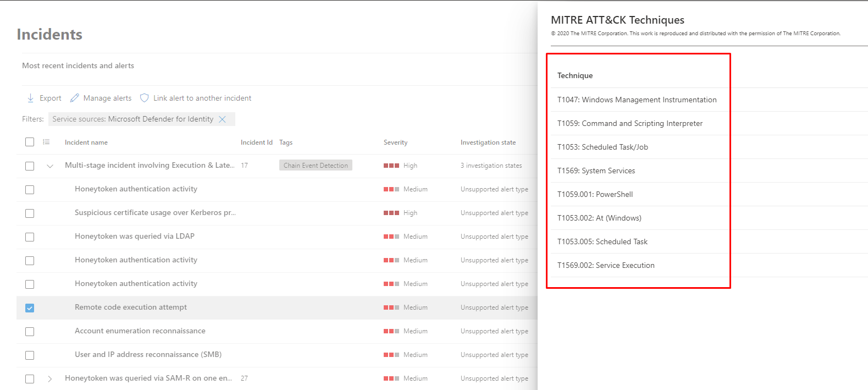Image resolution: width=868 pixels, height=390 pixels.
Task: Select T1047: Windows Management Instrumentation technique
Action: click(637, 100)
